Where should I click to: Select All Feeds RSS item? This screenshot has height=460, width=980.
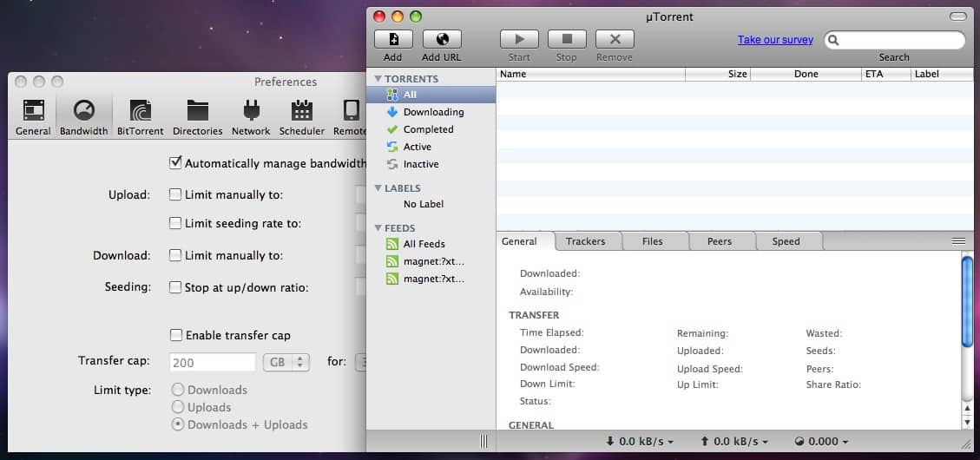(x=431, y=244)
